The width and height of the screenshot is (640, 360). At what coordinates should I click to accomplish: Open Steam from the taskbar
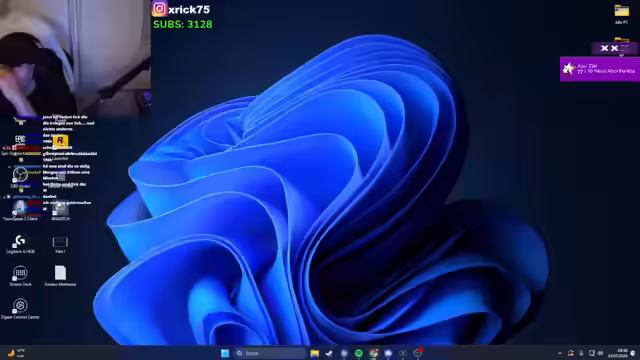pos(329,353)
